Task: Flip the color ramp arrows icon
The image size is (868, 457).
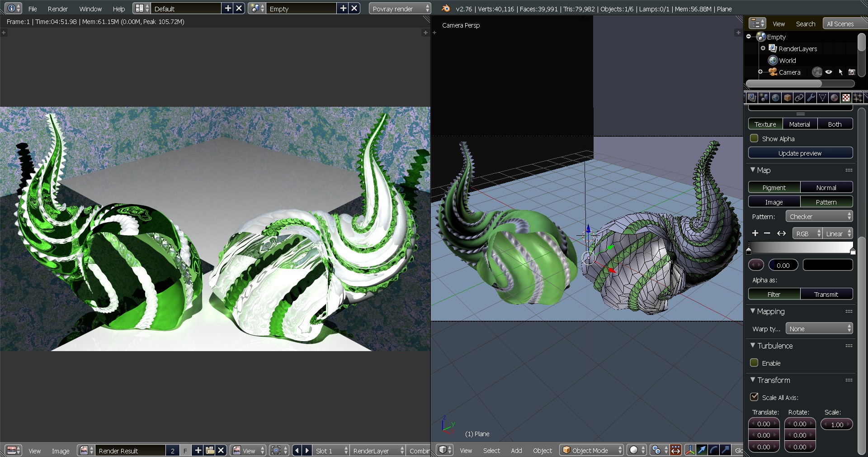Action: pos(781,233)
